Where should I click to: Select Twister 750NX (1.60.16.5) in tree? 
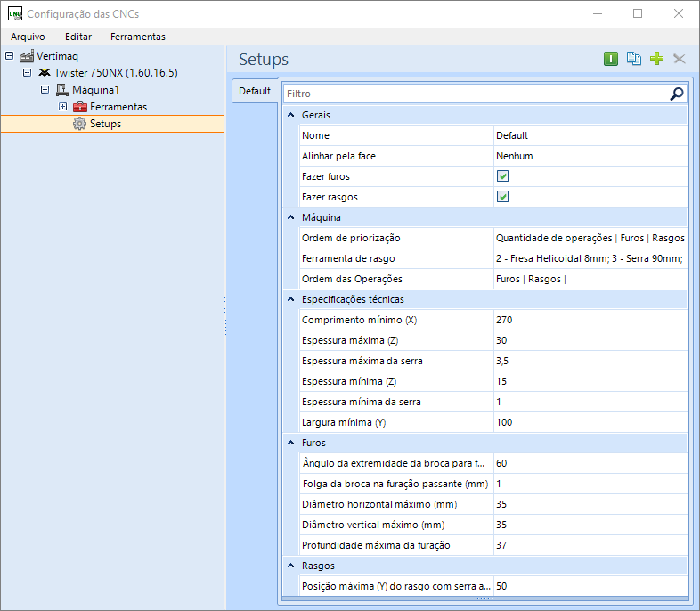pyautogui.click(x=116, y=73)
